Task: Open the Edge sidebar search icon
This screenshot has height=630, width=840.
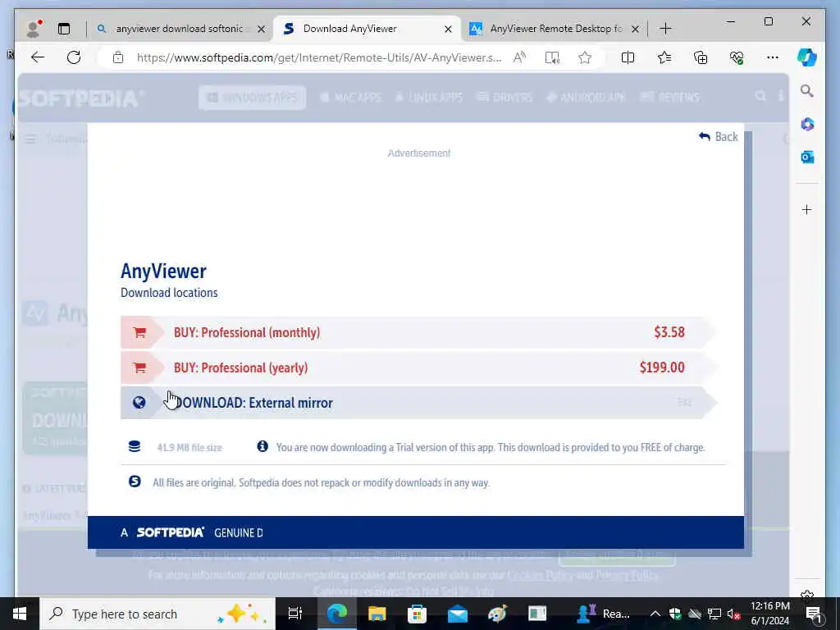Action: 807,90
